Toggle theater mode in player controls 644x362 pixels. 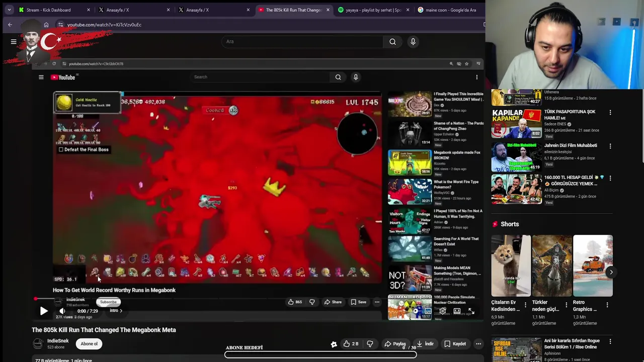pyautogui.click(x=457, y=311)
